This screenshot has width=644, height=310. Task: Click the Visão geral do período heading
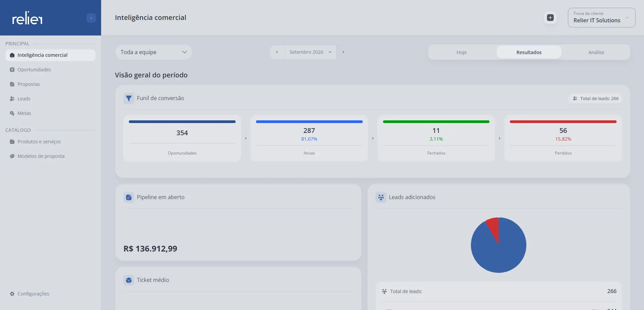click(x=151, y=75)
